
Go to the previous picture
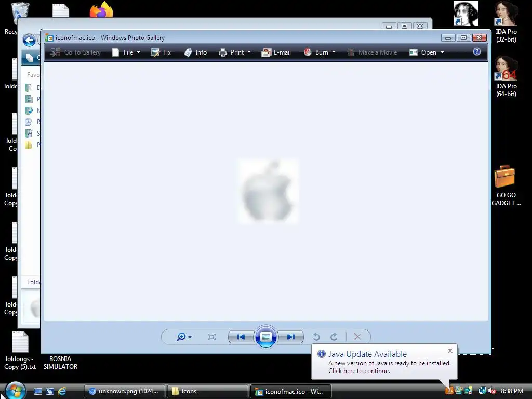point(241,337)
